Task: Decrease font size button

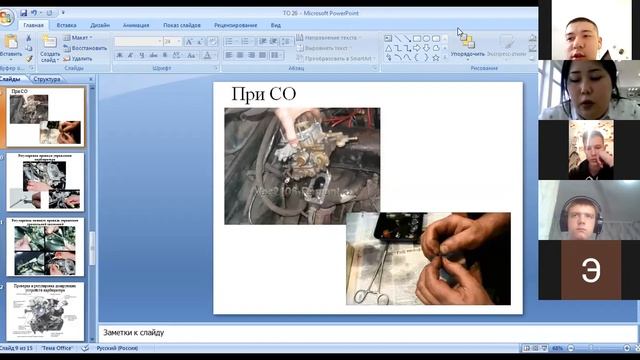Action: (x=200, y=42)
